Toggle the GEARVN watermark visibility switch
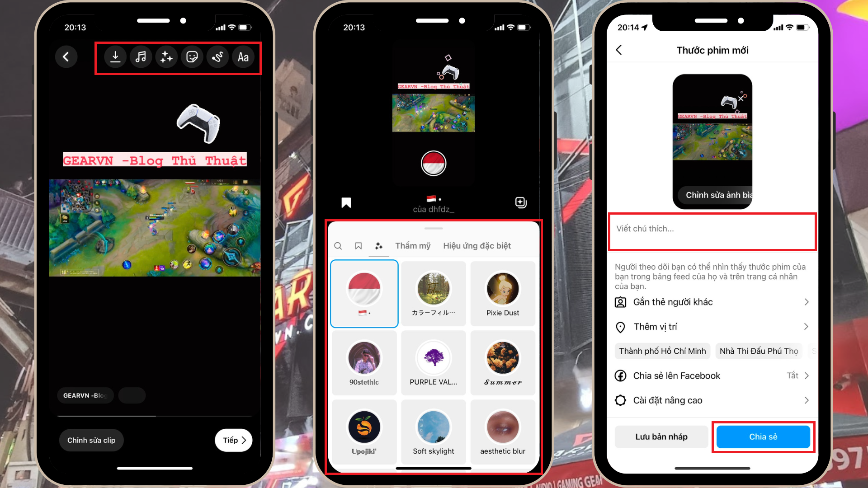The image size is (868, 488). click(132, 395)
